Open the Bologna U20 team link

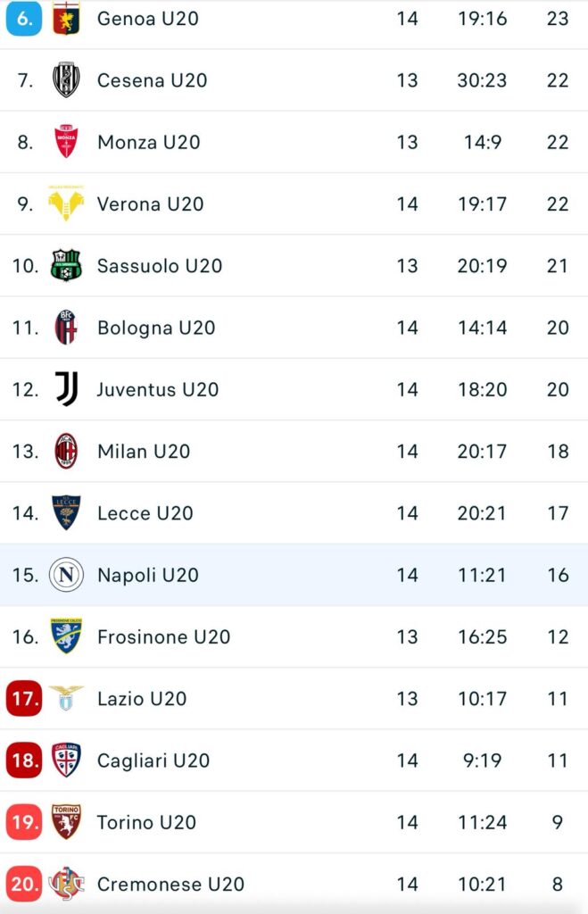point(156,328)
